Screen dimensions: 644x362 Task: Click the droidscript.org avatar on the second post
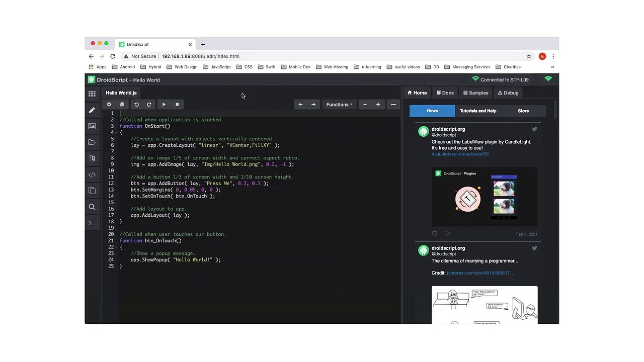[423, 250]
